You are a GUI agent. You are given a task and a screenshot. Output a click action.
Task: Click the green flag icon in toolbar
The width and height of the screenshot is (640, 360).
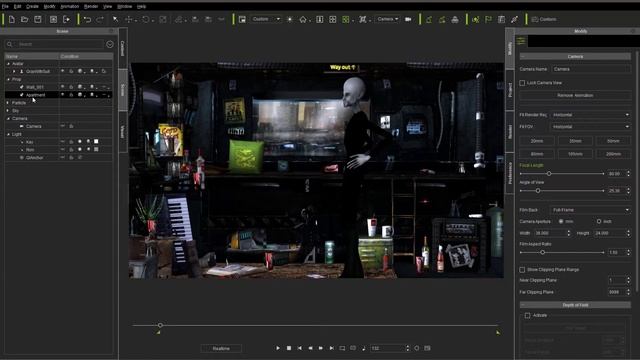coord(488,19)
